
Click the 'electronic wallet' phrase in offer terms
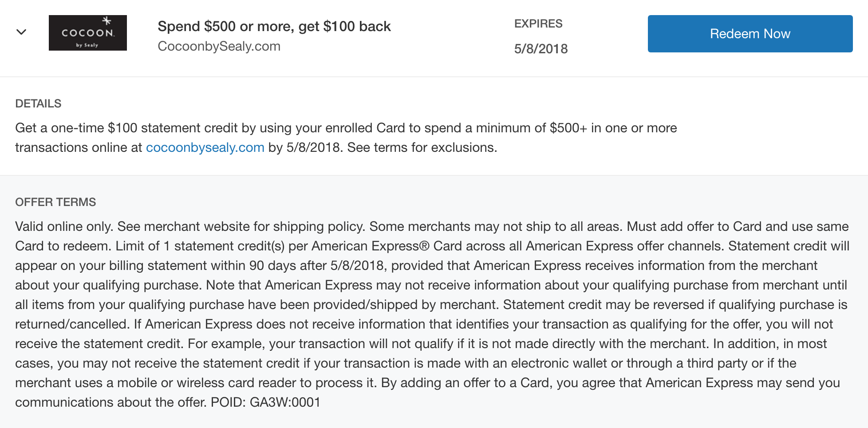pos(559,363)
